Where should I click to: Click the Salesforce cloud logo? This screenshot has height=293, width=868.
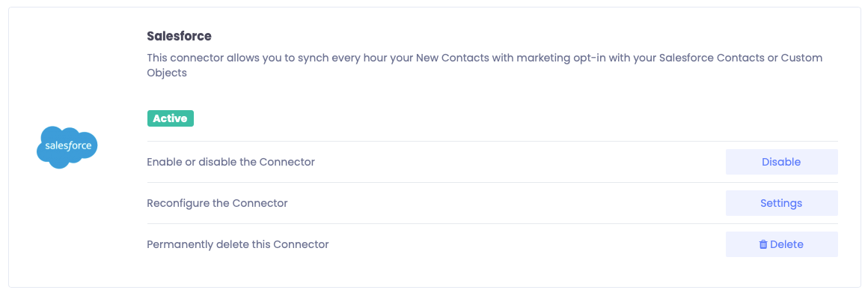point(67,148)
